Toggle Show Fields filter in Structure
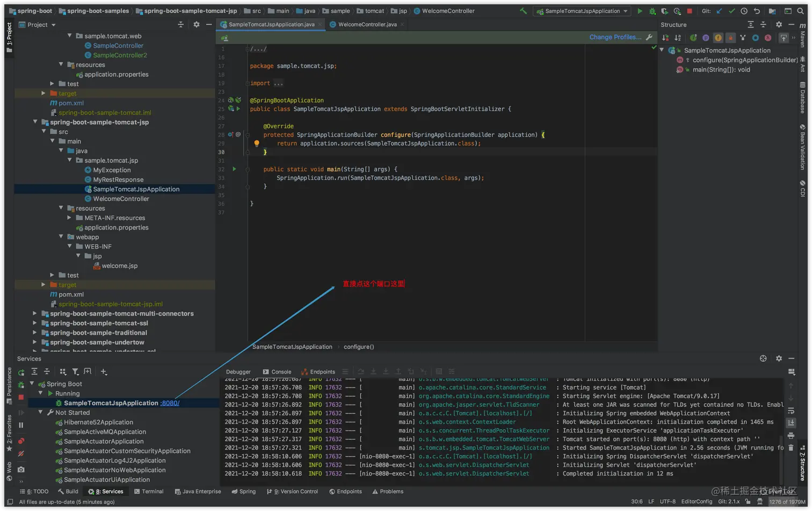This screenshot has width=812, height=511. (x=718, y=38)
